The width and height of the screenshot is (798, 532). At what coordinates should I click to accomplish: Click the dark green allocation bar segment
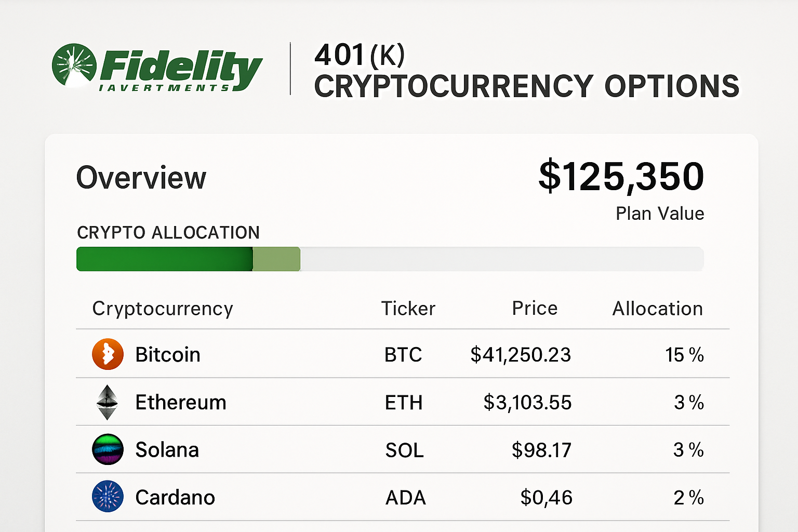(164, 259)
